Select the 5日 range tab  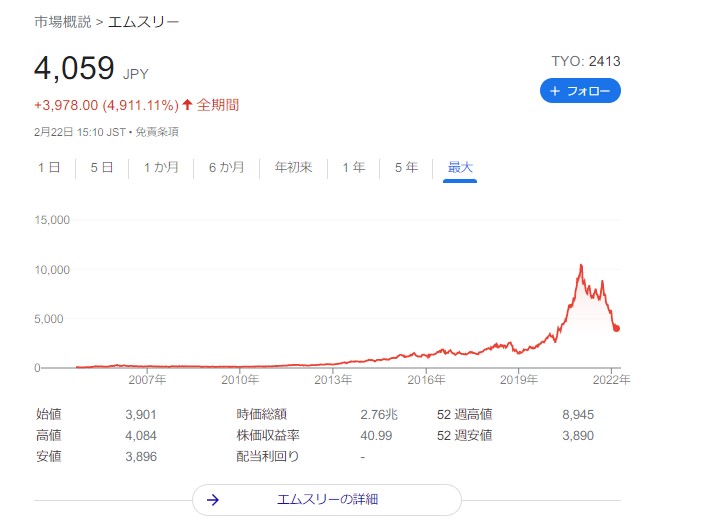(x=101, y=168)
